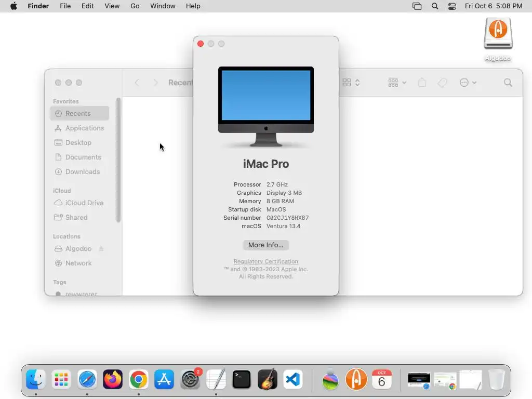Open Stage Manager icon in menu bar
The image size is (532, 399).
click(x=417, y=6)
